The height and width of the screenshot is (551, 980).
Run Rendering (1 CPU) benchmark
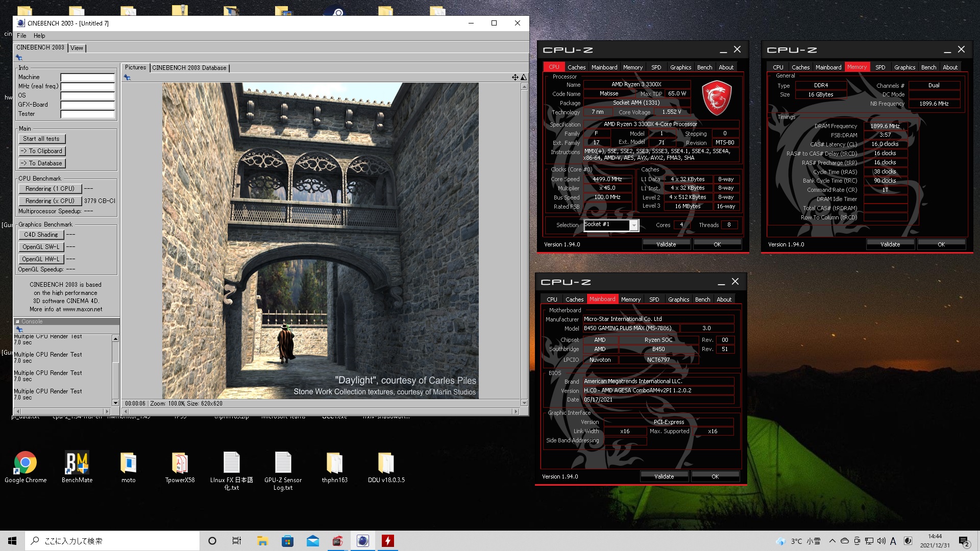point(50,189)
